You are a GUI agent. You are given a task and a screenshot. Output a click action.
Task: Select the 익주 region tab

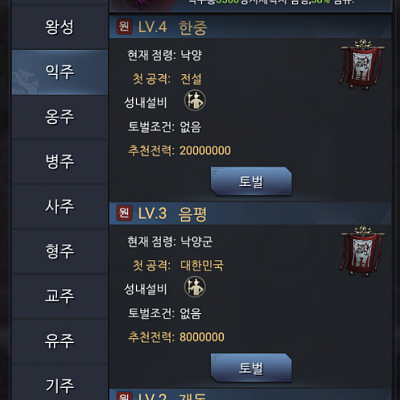[60, 72]
